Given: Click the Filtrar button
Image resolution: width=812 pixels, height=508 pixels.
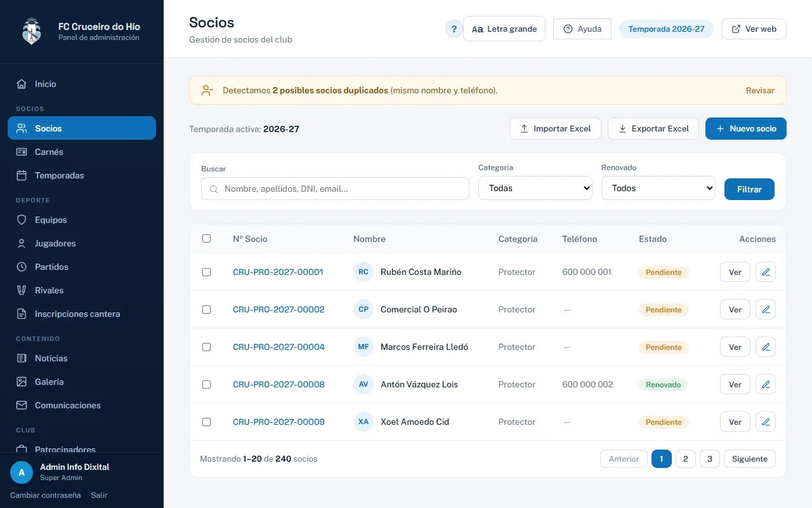Looking at the screenshot, I should point(749,189).
